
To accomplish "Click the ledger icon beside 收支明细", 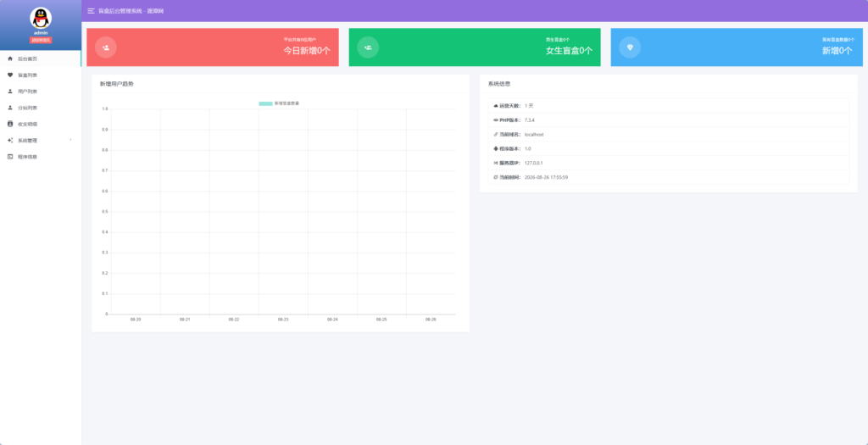I will pyautogui.click(x=10, y=124).
